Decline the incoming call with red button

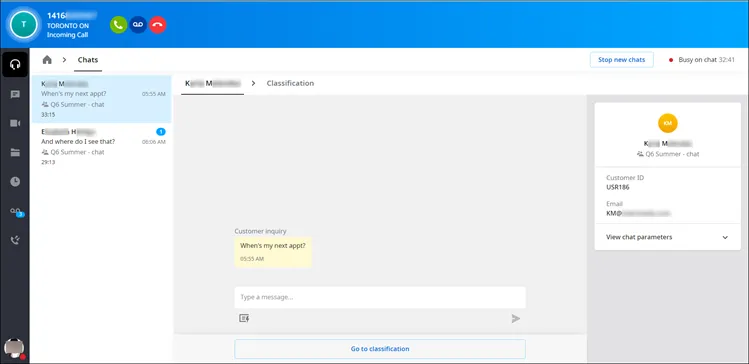(158, 25)
